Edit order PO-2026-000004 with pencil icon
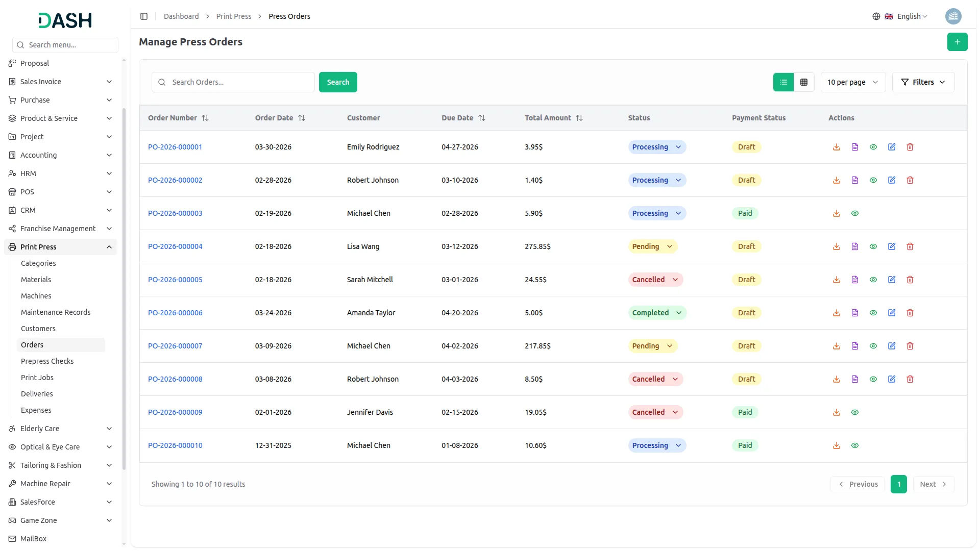Viewport: 980px width, 551px height. tap(891, 246)
